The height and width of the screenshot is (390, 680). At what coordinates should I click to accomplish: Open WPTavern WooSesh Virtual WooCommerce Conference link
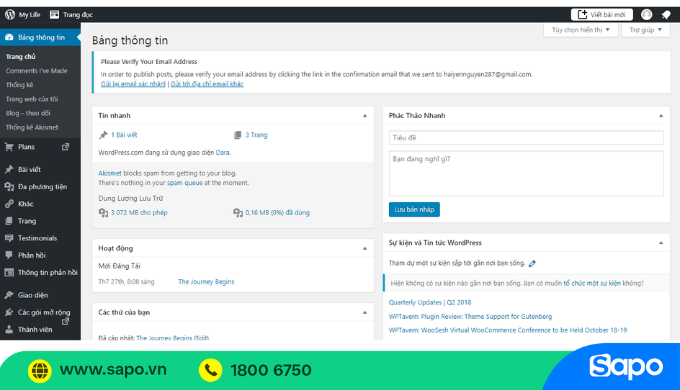tap(508, 330)
